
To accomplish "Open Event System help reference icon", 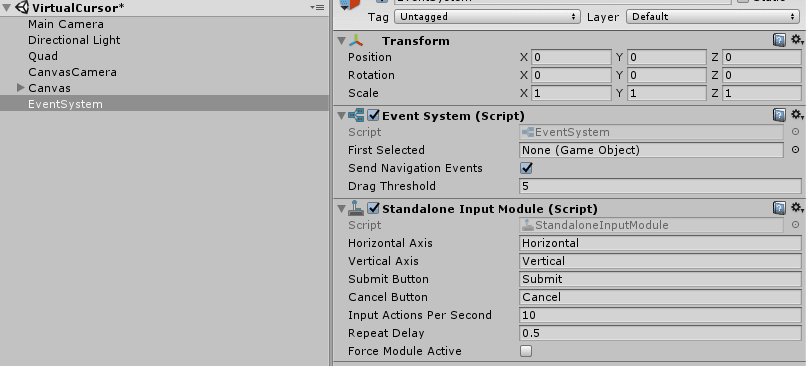I will pos(779,115).
